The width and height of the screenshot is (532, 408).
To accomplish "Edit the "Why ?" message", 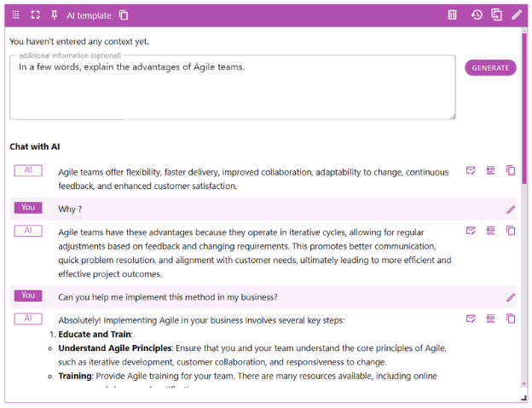I will click(x=511, y=210).
